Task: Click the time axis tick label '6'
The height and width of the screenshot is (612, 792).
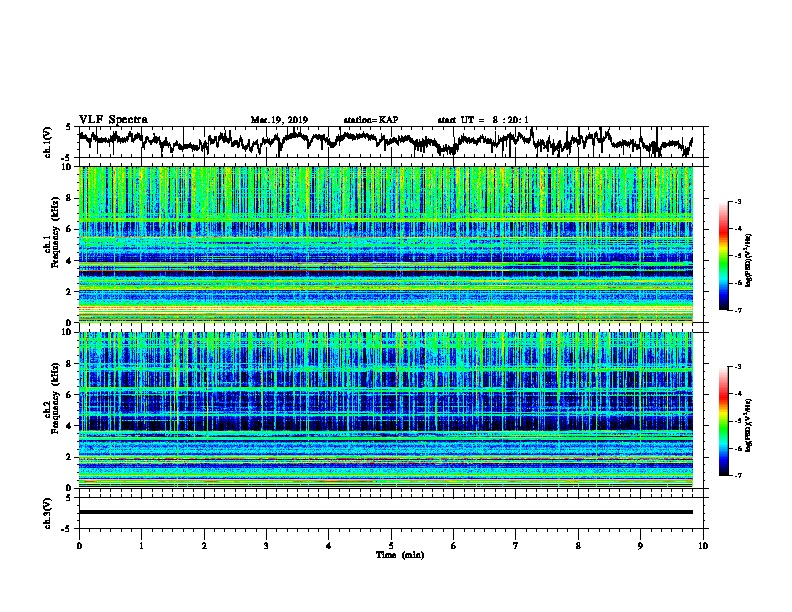Action: point(454,546)
